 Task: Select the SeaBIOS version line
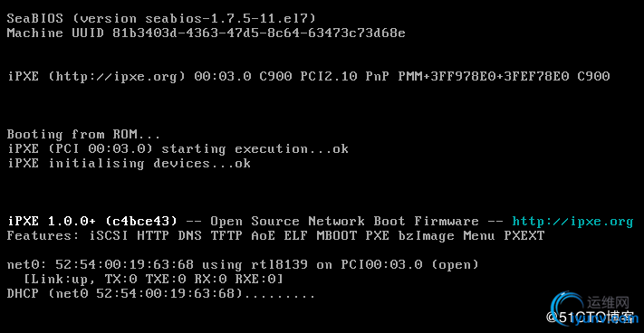click(x=161, y=18)
